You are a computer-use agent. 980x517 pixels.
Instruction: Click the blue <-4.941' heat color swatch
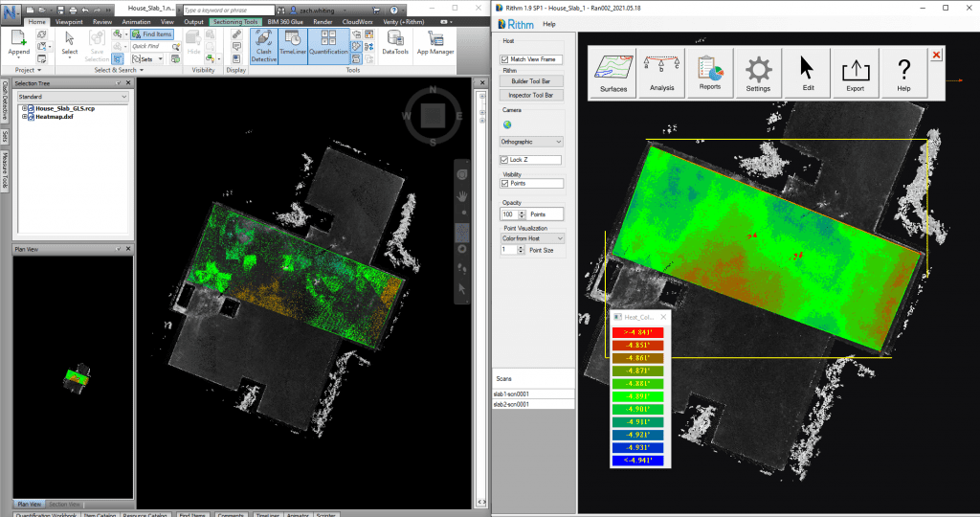click(x=637, y=461)
